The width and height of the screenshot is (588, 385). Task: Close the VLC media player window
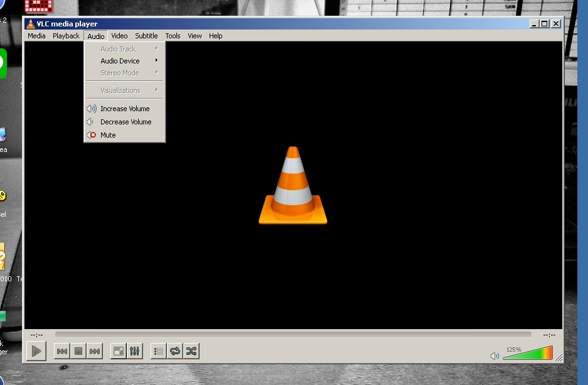[556, 24]
